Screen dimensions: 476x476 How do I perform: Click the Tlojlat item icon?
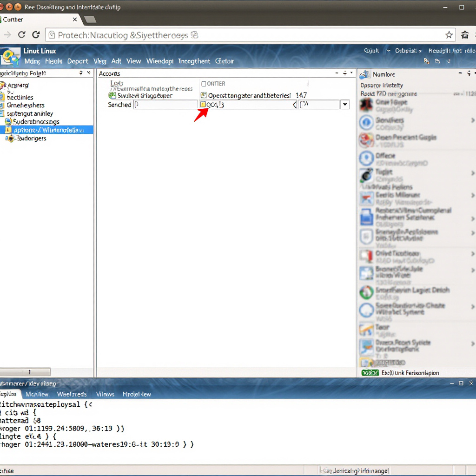[x=366, y=175]
